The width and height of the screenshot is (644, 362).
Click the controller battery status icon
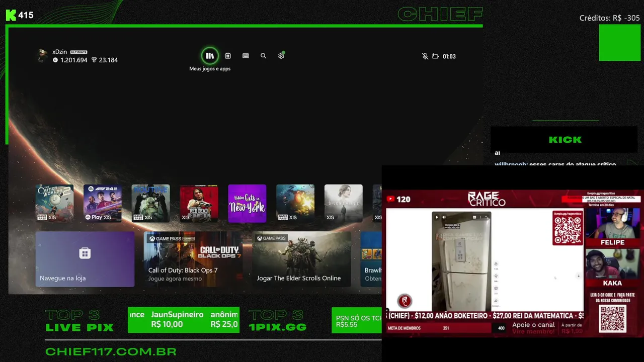436,56
